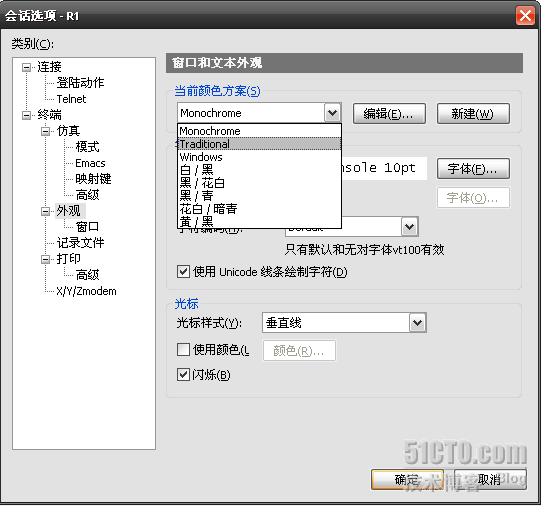Click the 编辑(E)... button
This screenshot has height=506, width=541.
(x=389, y=113)
